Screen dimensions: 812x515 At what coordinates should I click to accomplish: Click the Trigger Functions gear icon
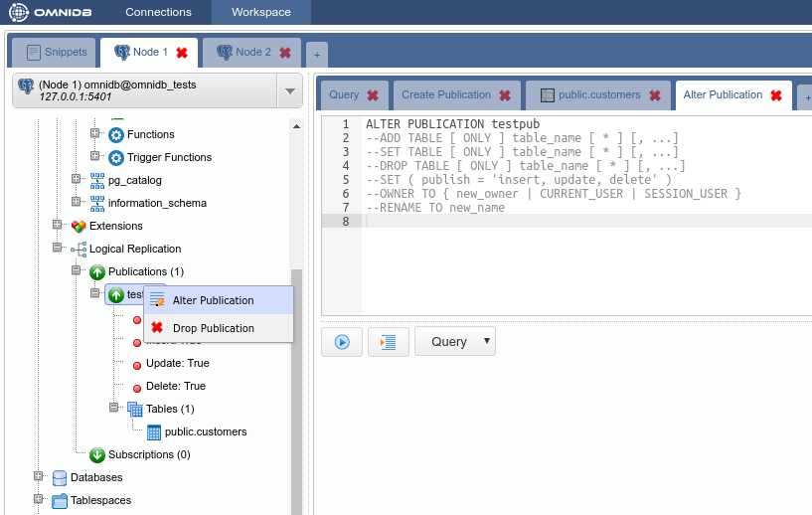(115, 157)
